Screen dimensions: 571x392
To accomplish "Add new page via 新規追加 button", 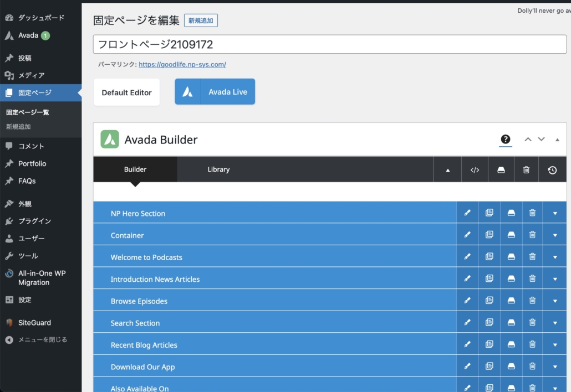I will [x=201, y=20].
